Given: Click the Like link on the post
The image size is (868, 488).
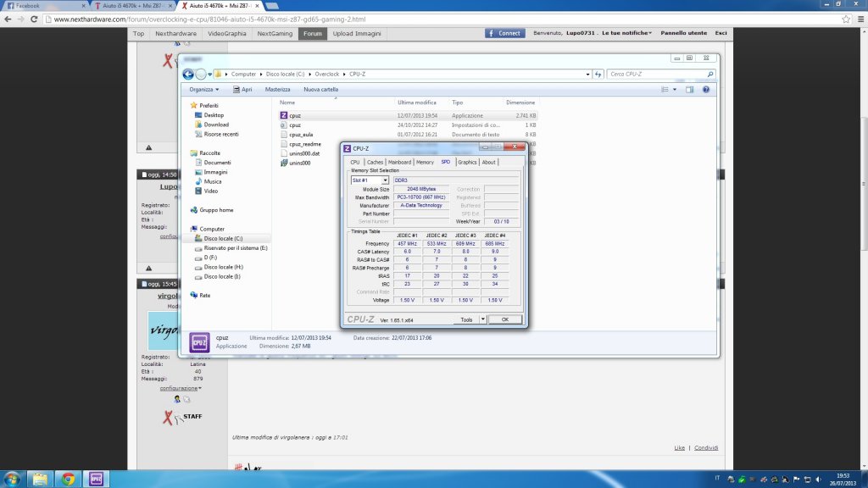Looking at the screenshot, I should (679, 448).
